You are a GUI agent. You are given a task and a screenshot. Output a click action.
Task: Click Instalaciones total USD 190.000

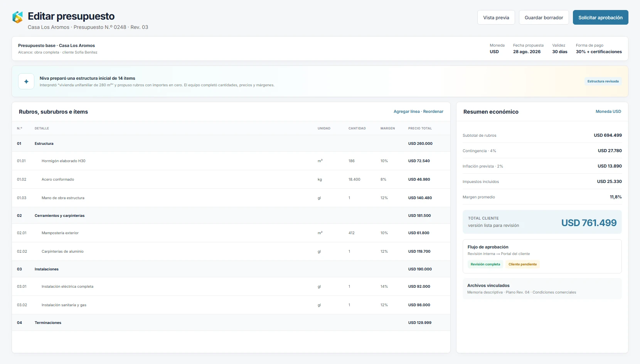coord(420,269)
